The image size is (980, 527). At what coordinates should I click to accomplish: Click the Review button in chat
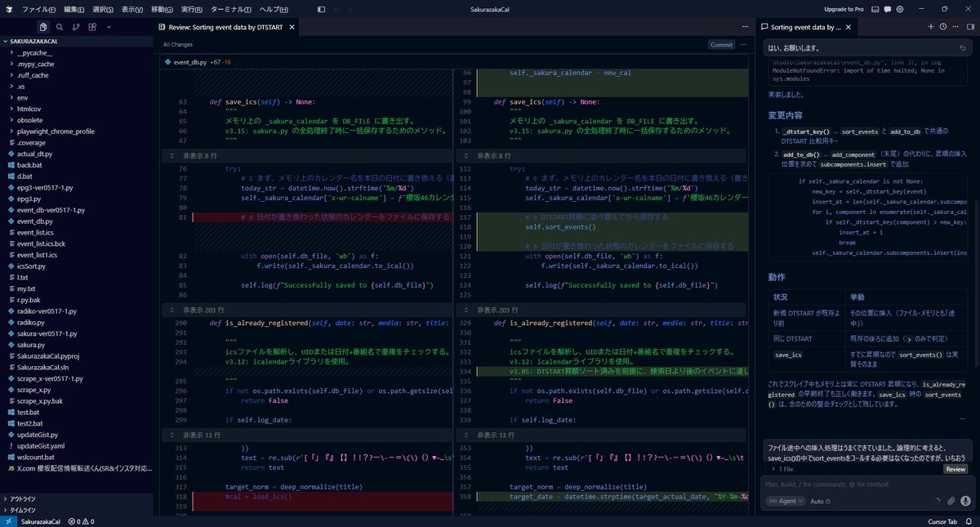click(955, 469)
